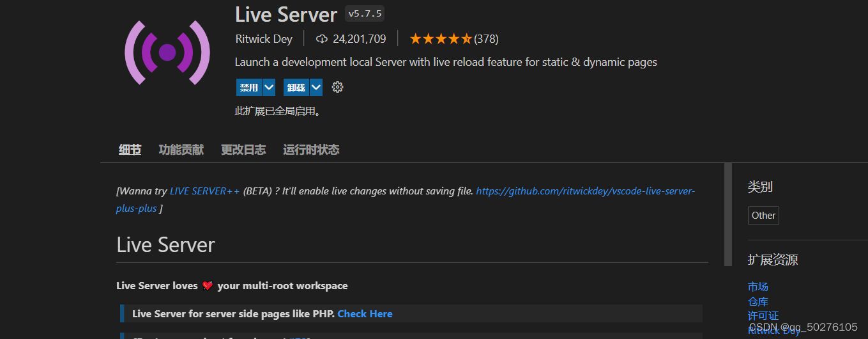Expand the 卸载 dropdown arrow
The width and height of the screenshot is (868, 339).
(316, 87)
